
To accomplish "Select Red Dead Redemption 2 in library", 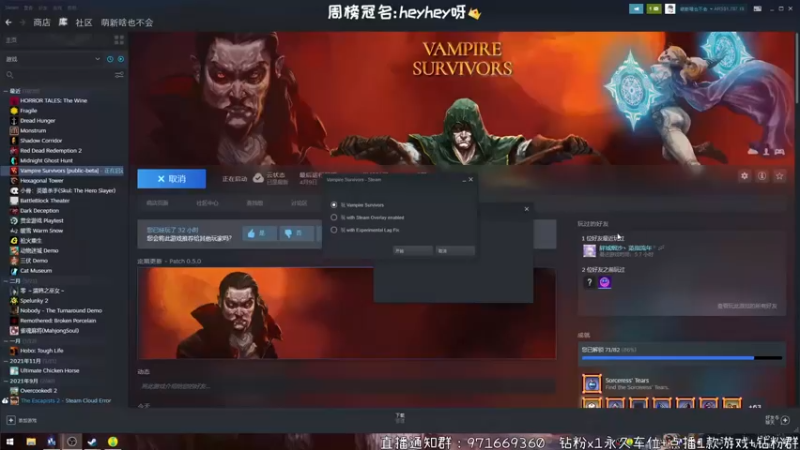I will click(51, 151).
